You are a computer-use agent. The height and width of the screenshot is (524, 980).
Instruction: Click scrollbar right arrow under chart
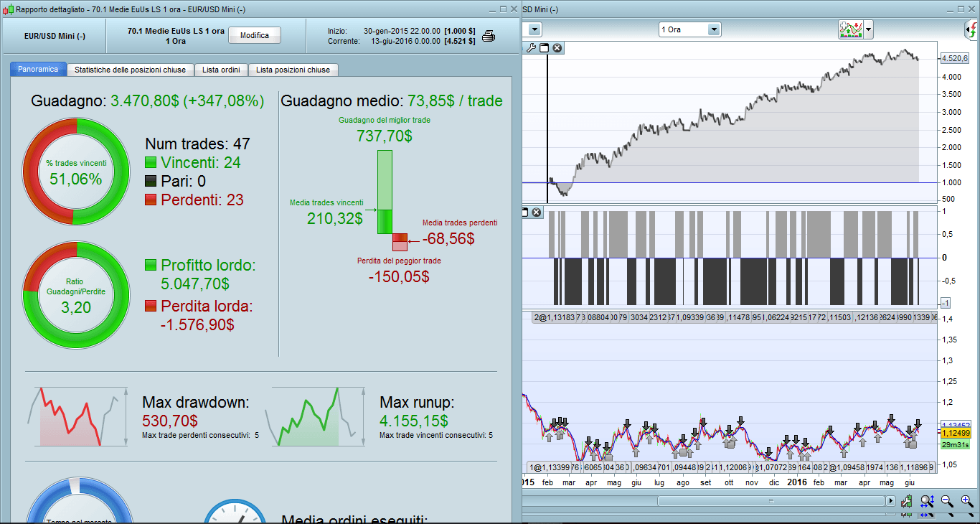[x=890, y=501]
